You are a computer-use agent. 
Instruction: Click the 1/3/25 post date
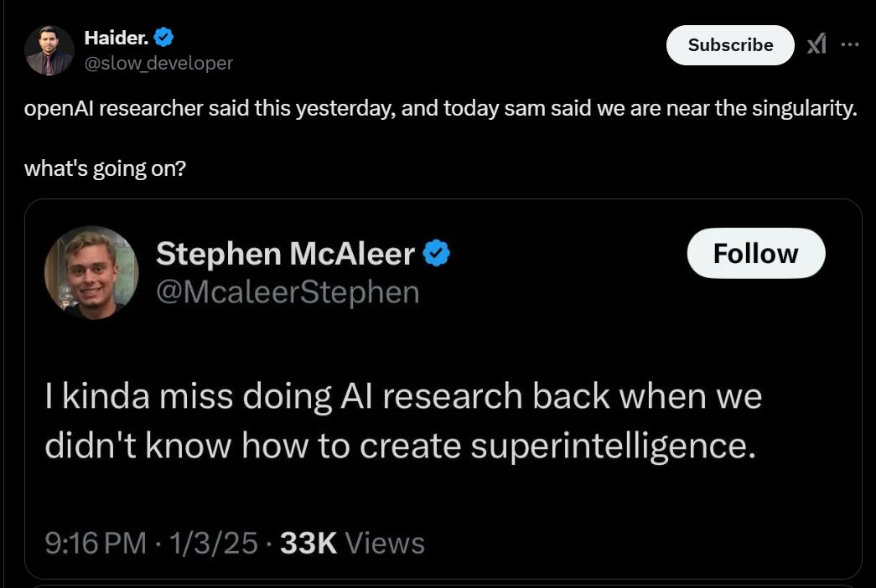click(x=214, y=543)
